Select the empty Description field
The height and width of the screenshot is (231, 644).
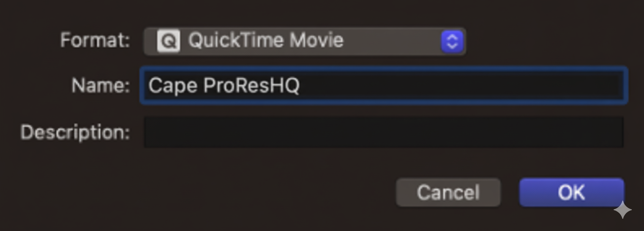[383, 132]
